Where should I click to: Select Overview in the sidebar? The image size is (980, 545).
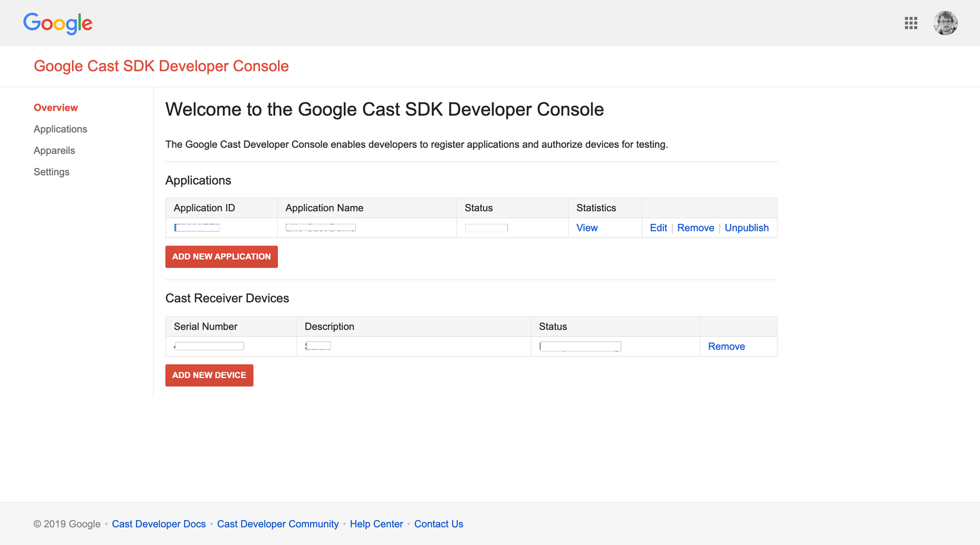56,107
